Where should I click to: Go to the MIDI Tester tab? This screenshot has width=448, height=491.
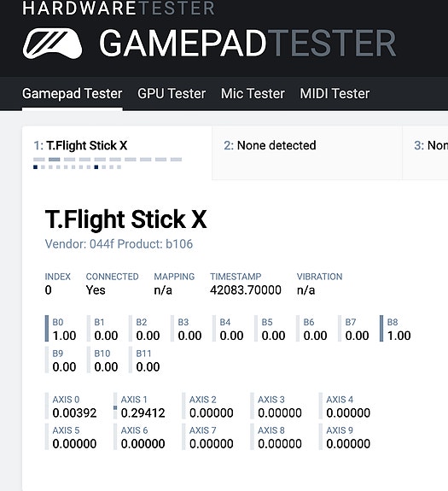pyautogui.click(x=335, y=94)
